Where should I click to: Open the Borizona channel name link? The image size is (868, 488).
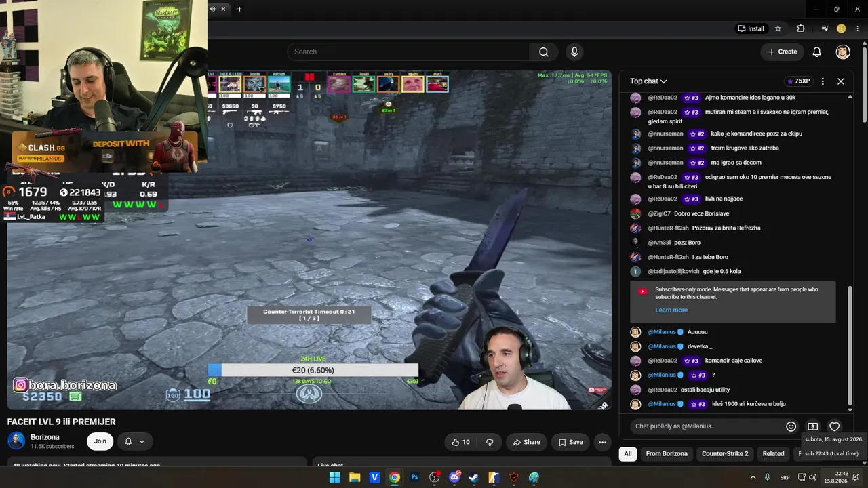[x=45, y=437]
